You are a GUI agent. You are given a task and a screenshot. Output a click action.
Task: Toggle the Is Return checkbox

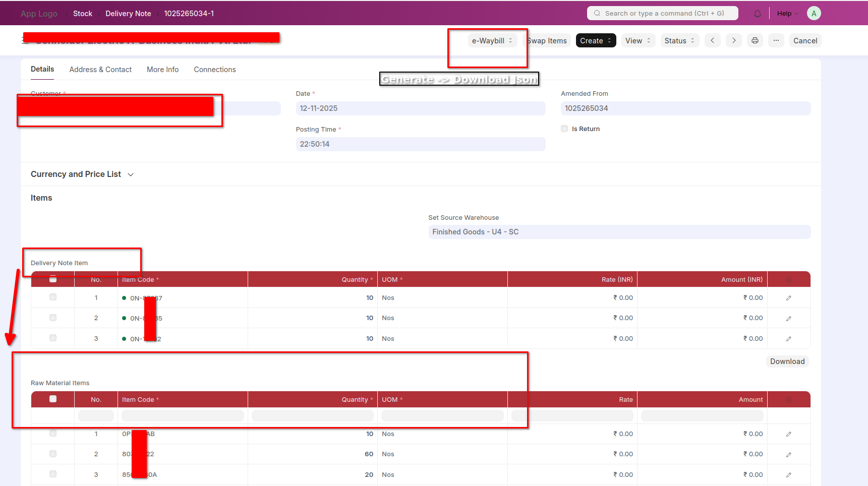pyautogui.click(x=564, y=129)
